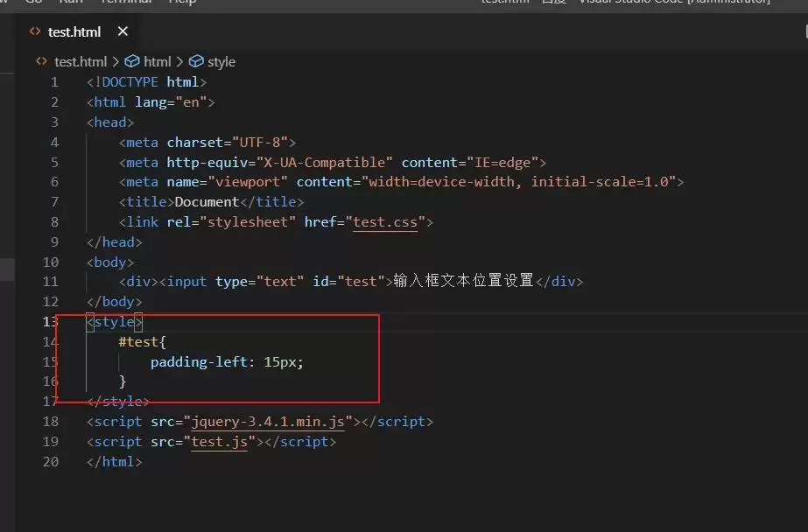808x532 pixels.
Task: Open the test.html breadcrumb picker
Action: (80, 61)
